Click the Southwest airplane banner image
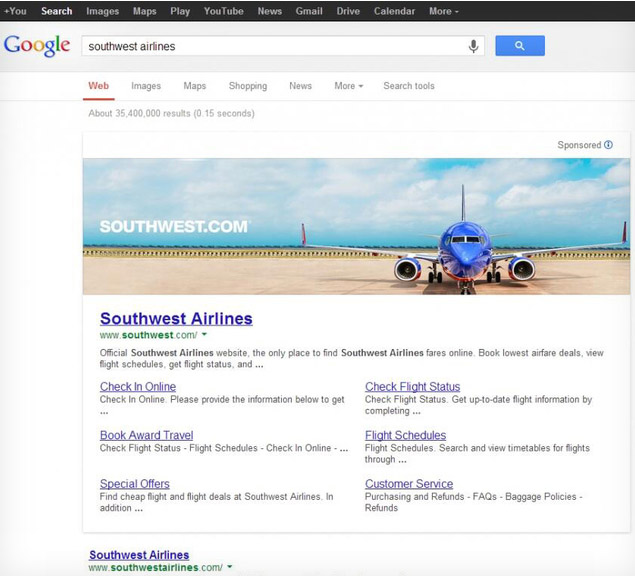Screen dimensions: 635x576 pyautogui.click(x=356, y=226)
